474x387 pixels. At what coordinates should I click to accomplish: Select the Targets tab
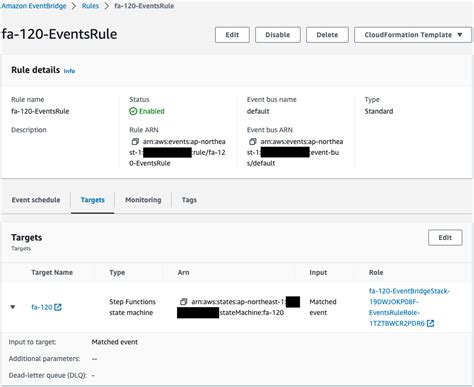pyautogui.click(x=93, y=200)
